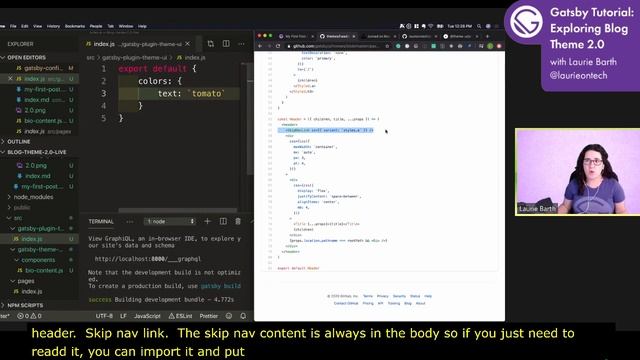Open the compare changes icon in the editor toolbar
Image resolution: width=640 pixels, height=360 pixels.
(x=211, y=44)
